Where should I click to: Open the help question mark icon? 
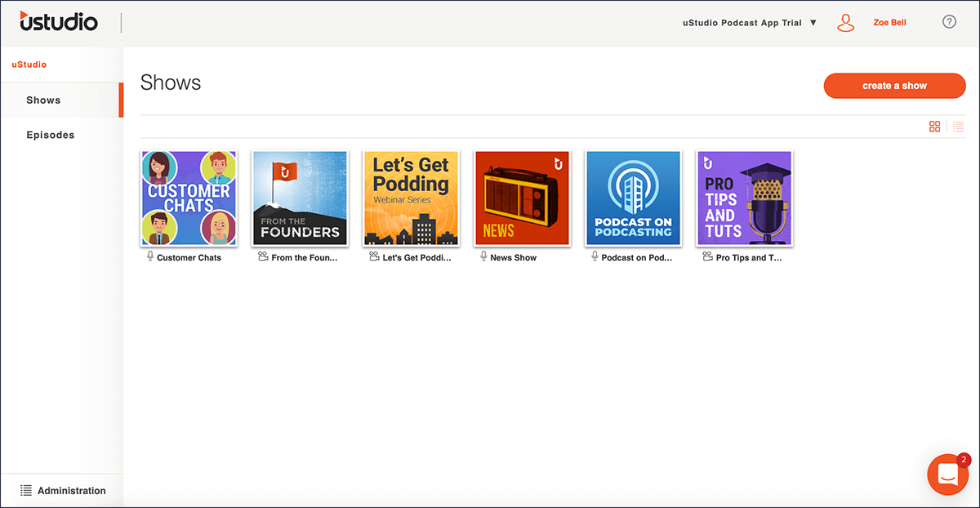(x=949, y=22)
